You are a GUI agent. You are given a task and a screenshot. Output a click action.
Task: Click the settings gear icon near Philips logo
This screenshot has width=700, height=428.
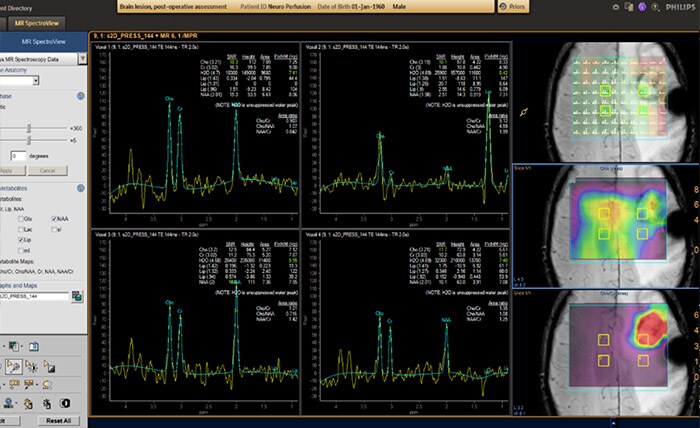(616, 7)
